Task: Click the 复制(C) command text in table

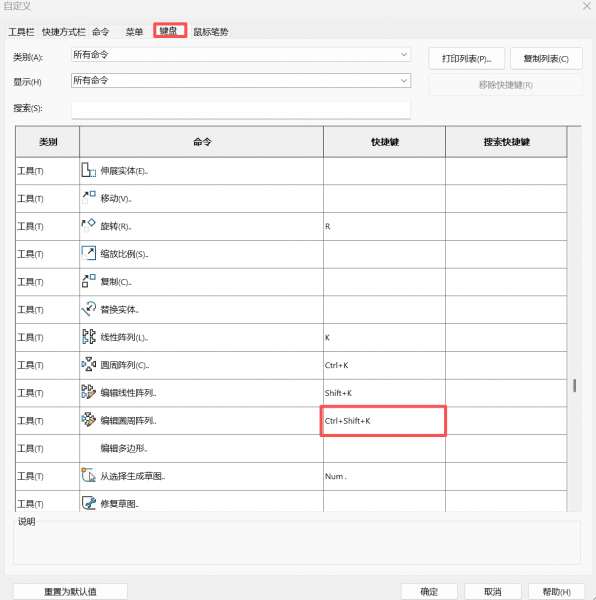Action: click(116, 282)
